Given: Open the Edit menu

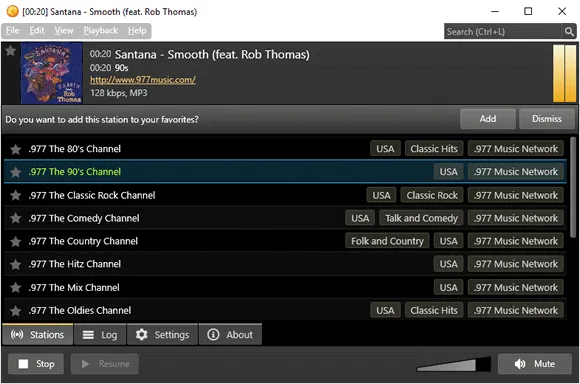Looking at the screenshot, I should [x=37, y=31].
